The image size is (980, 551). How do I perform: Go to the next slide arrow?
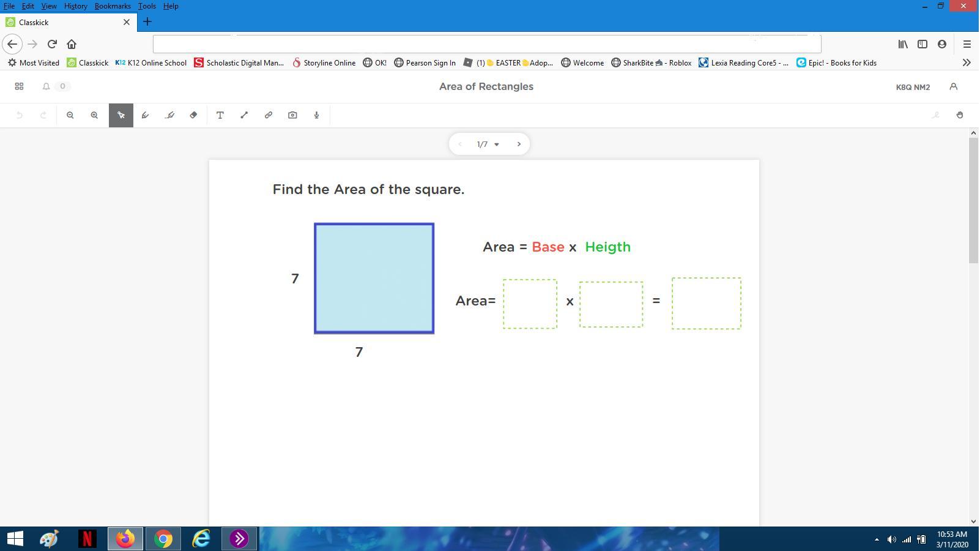coord(519,144)
